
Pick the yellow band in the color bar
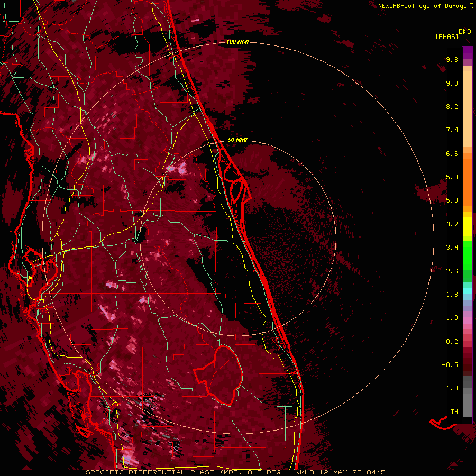click(x=467, y=226)
